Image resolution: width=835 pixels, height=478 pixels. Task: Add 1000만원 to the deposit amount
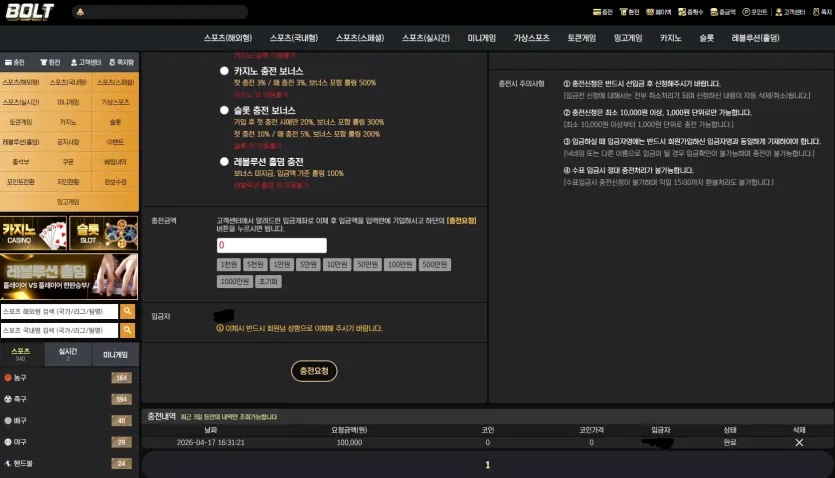pyautogui.click(x=235, y=282)
